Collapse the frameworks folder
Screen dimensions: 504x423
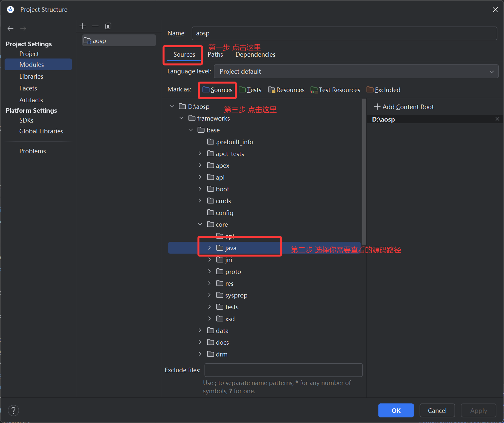181,118
